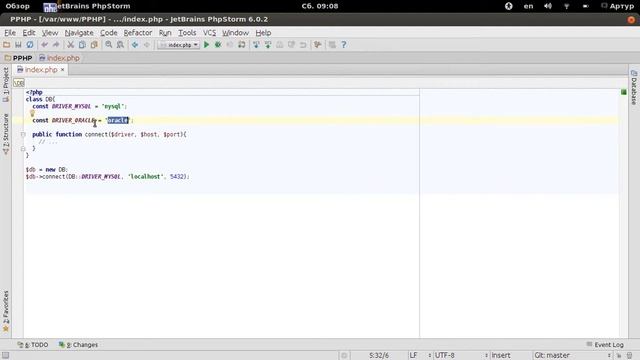This screenshot has width=640, height=360.
Task: Click the en keyboard layout indicator
Action: 528,6
